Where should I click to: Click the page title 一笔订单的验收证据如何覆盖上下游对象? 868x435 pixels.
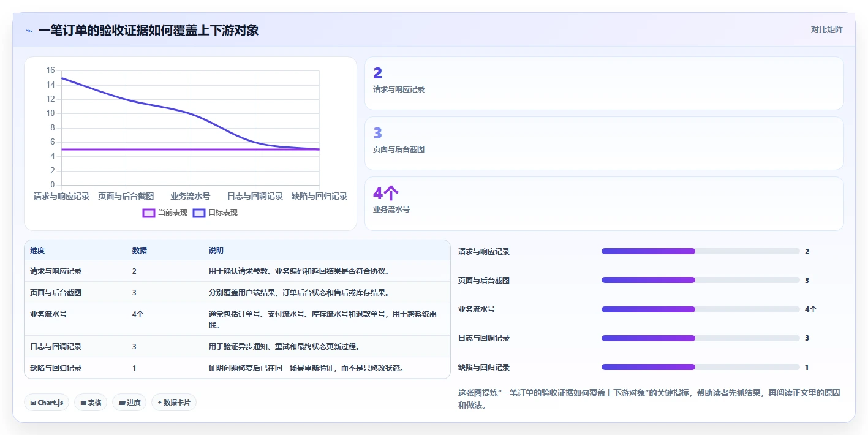click(x=148, y=31)
